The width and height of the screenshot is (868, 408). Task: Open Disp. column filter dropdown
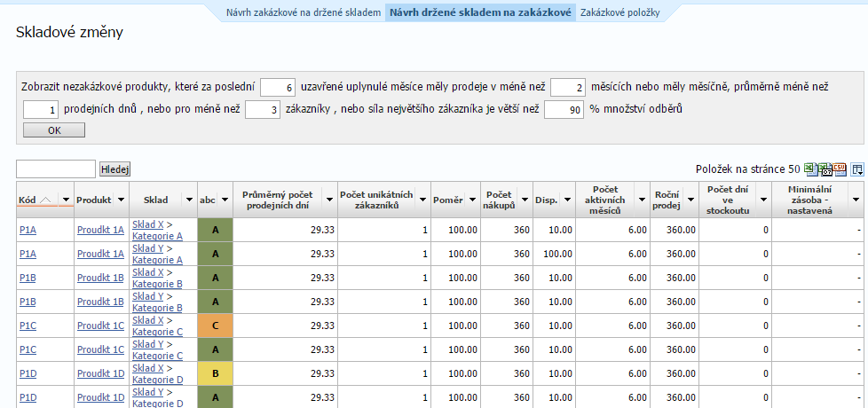567,200
